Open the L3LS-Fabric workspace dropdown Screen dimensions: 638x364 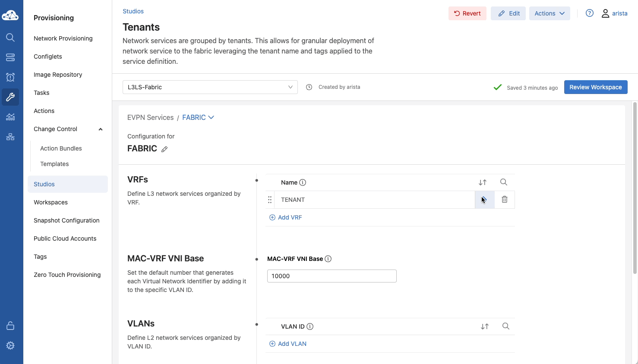[x=210, y=87]
